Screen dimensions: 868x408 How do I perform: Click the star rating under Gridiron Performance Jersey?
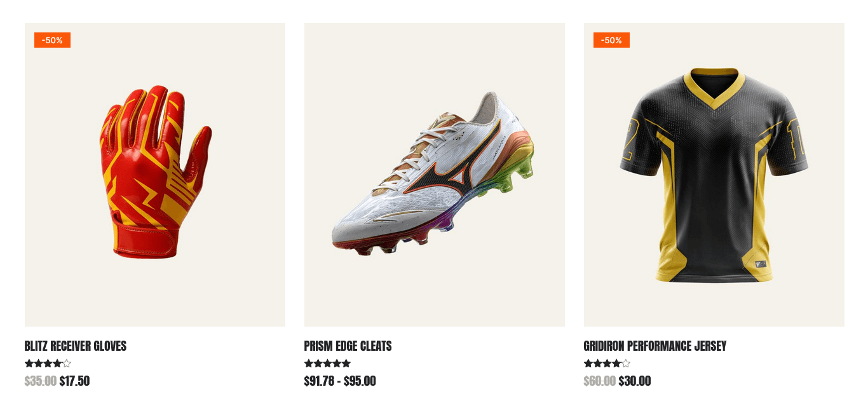[x=607, y=364]
